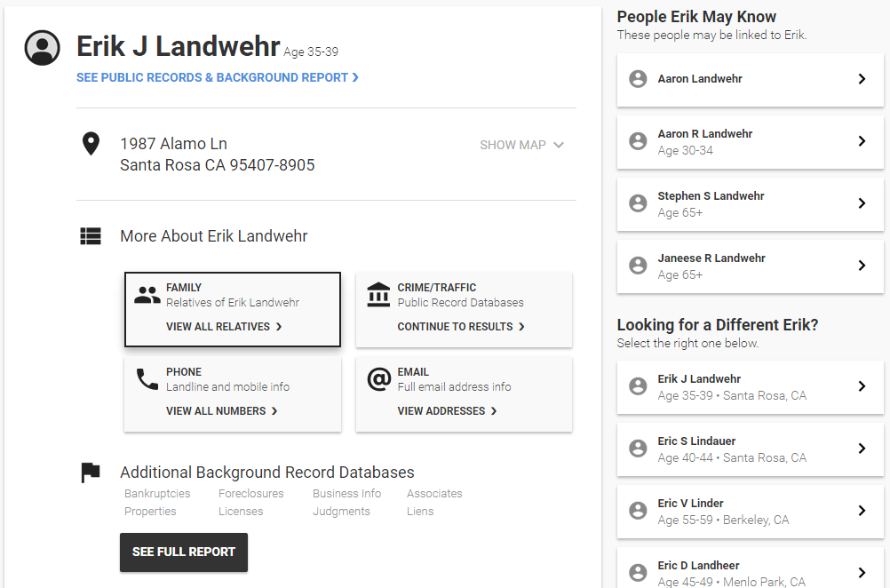The image size is (890, 588).
Task: Click avatar icon next to Eric S Lindauer
Action: coord(638,449)
